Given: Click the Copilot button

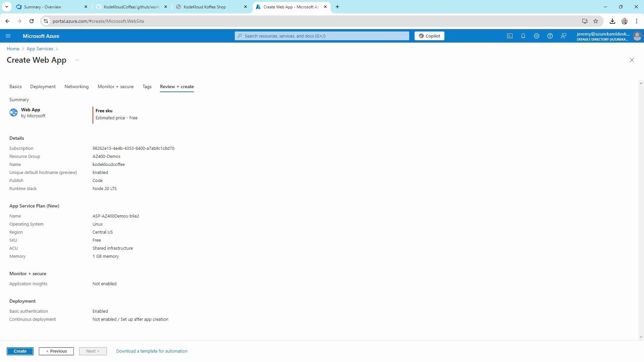Looking at the screenshot, I should (x=429, y=36).
